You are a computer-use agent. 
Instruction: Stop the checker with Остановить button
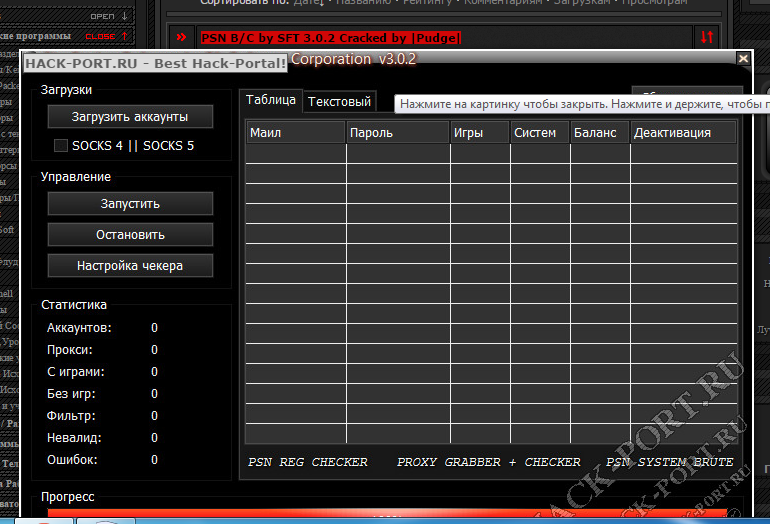130,234
